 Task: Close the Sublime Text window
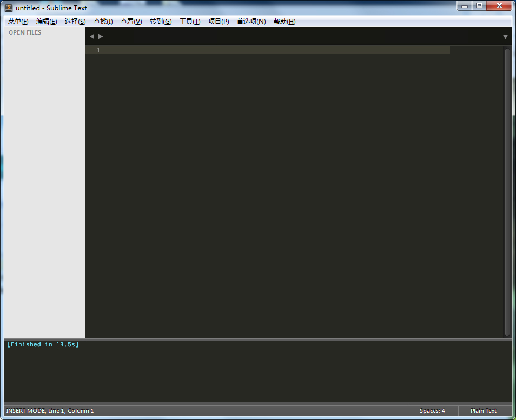click(x=499, y=6)
